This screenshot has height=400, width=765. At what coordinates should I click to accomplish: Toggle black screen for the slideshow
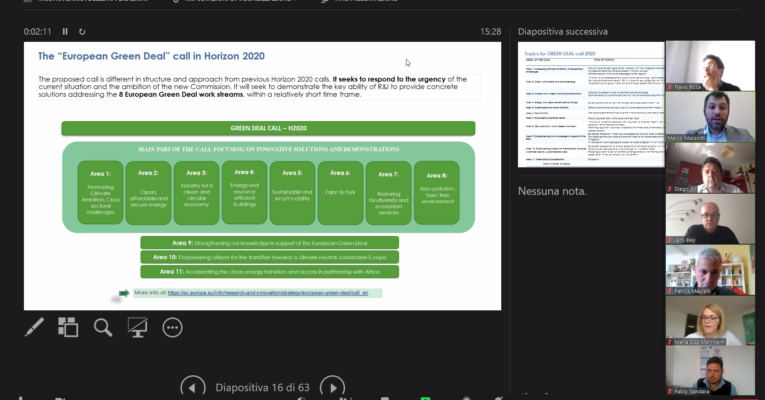click(x=137, y=327)
